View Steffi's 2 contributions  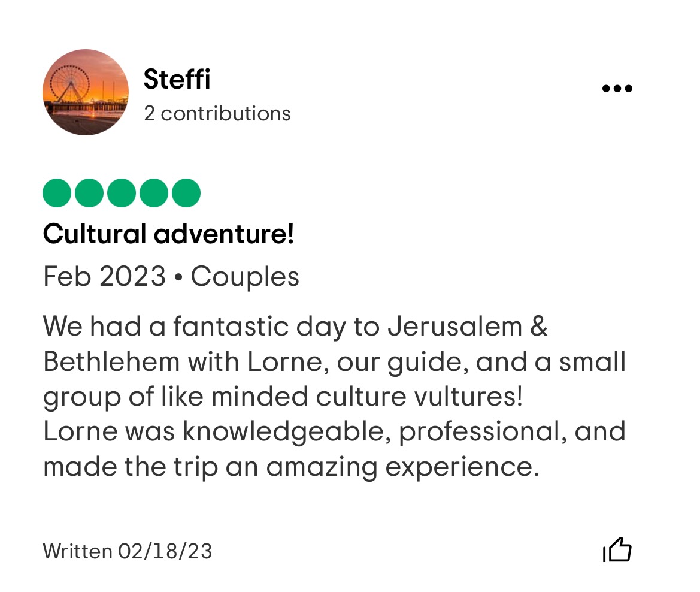217,114
